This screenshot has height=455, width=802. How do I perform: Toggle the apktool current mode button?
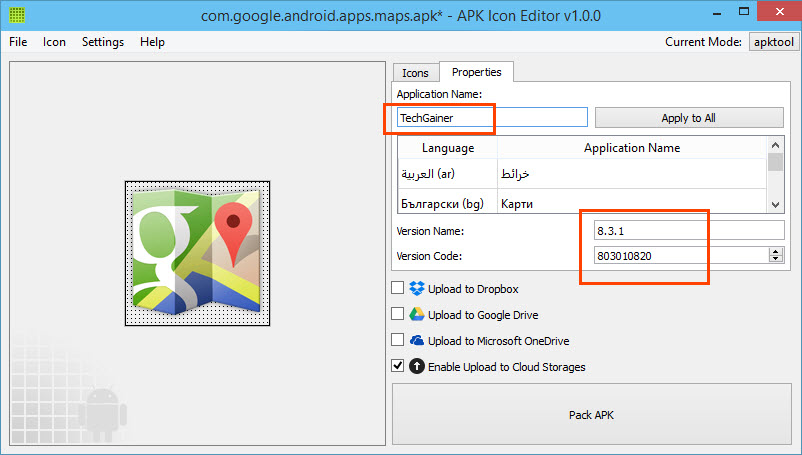click(x=773, y=42)
